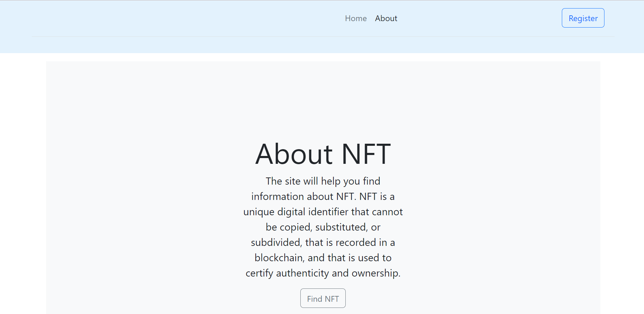The height and width of the screenshot is (314, 644).
Task: Select the About navigation link
Action: click(386, 18)
